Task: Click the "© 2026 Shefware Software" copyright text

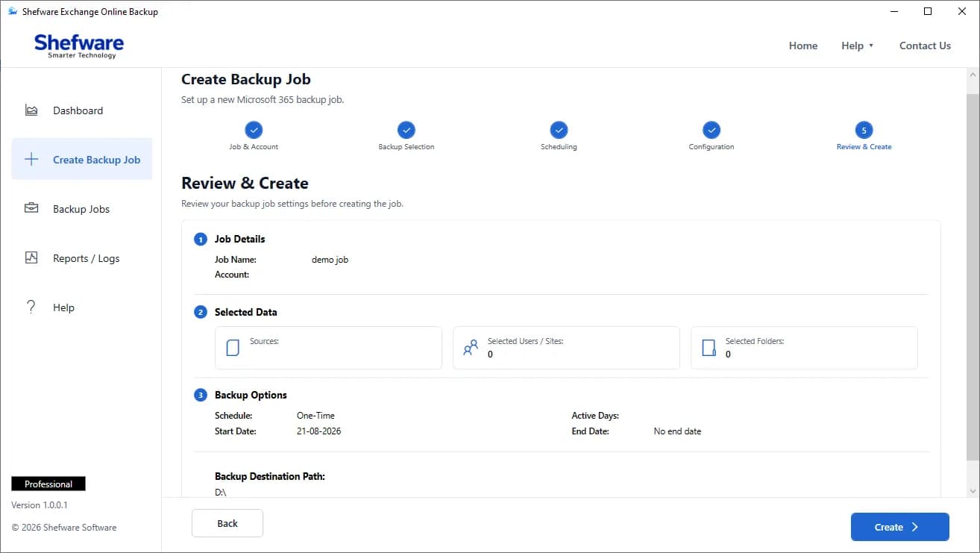Action: [x=64, y=528]
